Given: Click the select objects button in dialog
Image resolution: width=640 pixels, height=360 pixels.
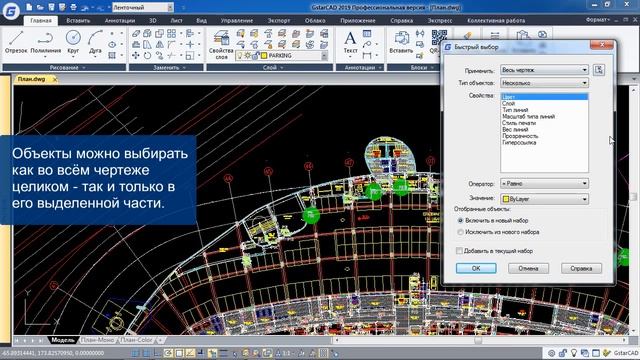Looking at the screenshot, I should (599, 70).
